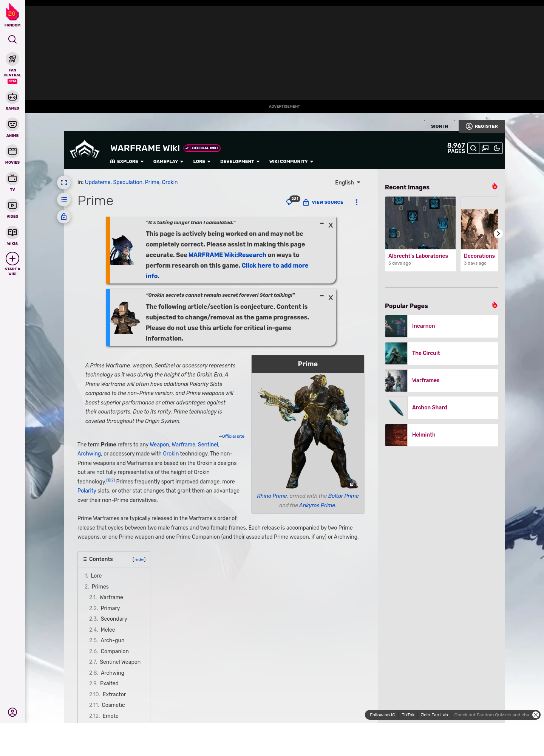Minimize the 'taking longer than calculated' notice
544x756 pixels.
(x=322, y=224)
